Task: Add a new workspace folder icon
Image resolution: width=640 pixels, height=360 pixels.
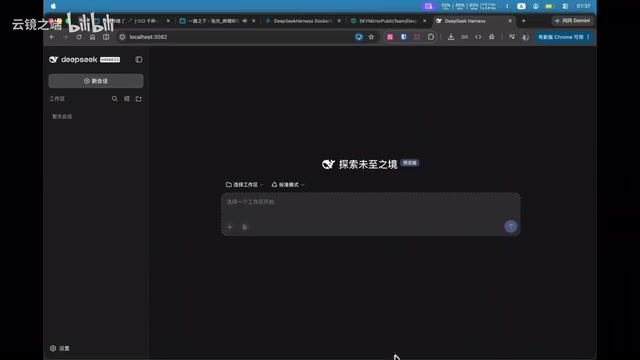Action: coord(139,99)
